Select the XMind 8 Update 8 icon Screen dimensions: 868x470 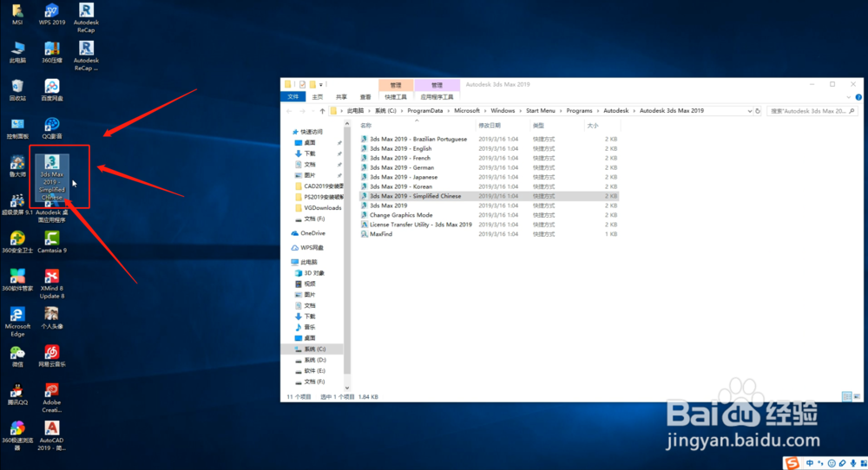click(51, 284)
